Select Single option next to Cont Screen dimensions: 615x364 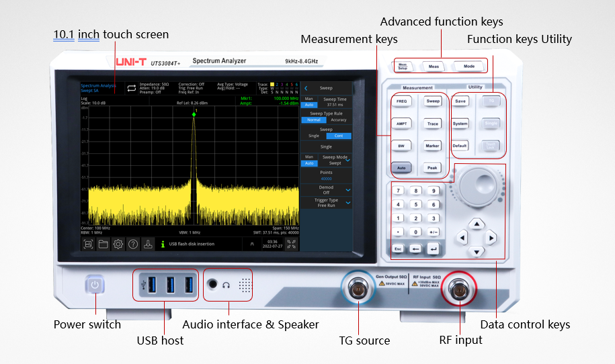[x=314, y=136]
